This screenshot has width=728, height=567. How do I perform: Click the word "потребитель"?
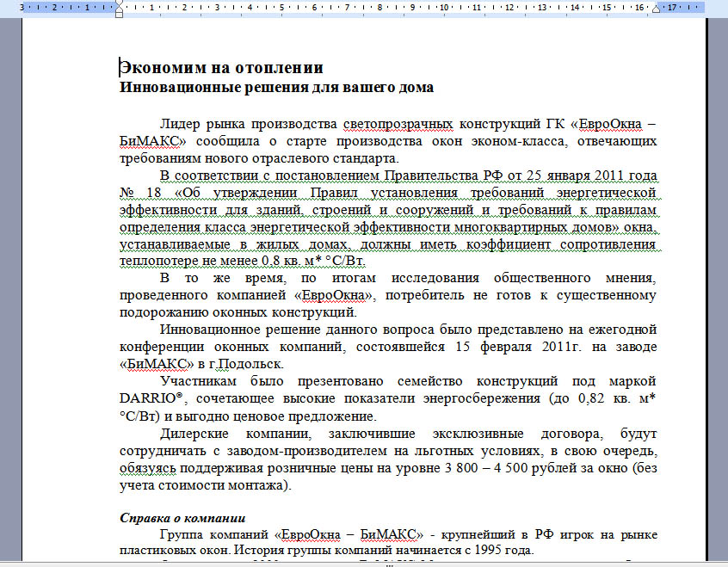tap(424, 295)
